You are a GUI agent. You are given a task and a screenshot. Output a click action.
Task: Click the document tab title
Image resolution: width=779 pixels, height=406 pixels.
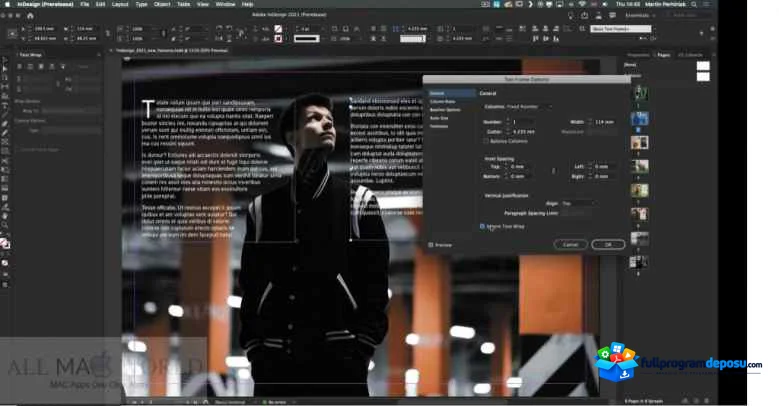pyautogui.click(x=172, y=50)
